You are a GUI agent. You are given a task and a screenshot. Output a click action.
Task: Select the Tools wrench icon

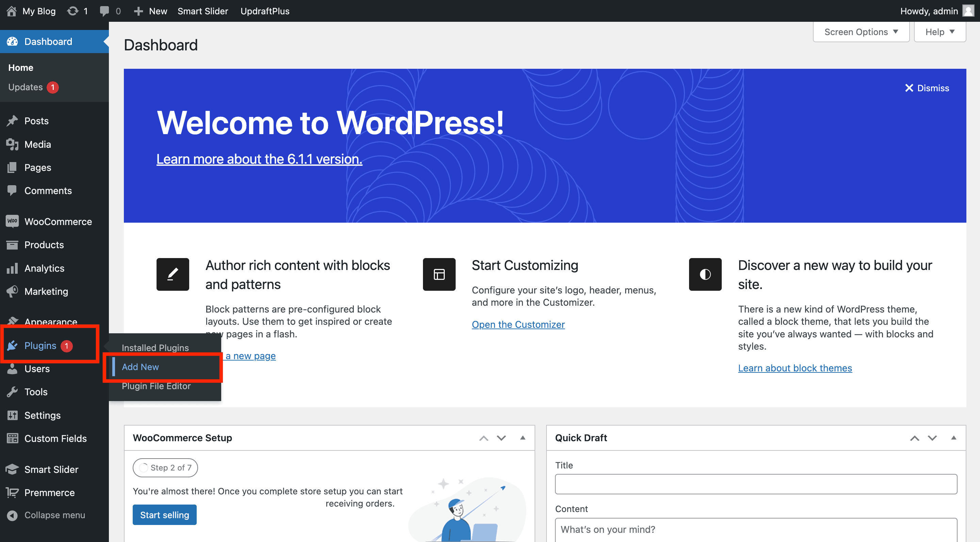point(12,392)
